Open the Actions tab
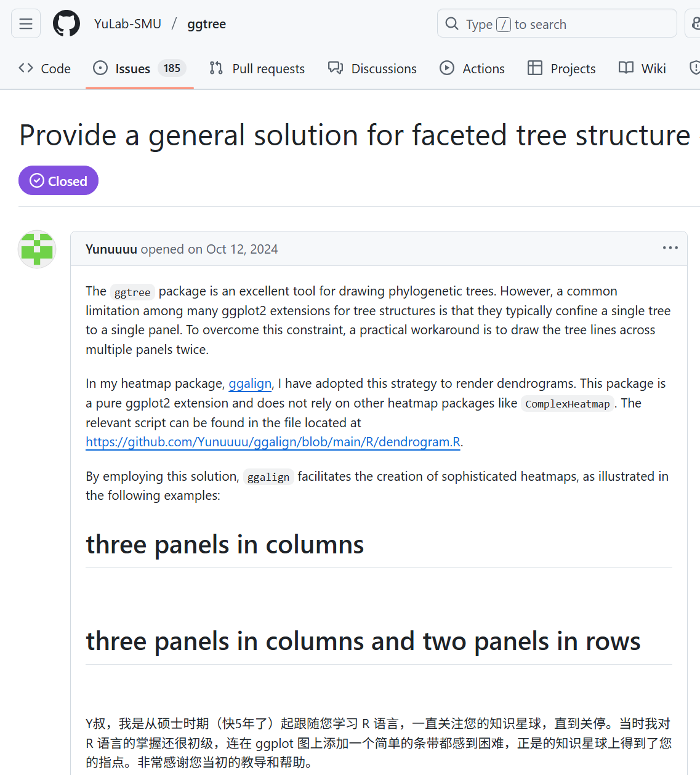This screenshot has height=775, width=700. [x=472, y=68]
